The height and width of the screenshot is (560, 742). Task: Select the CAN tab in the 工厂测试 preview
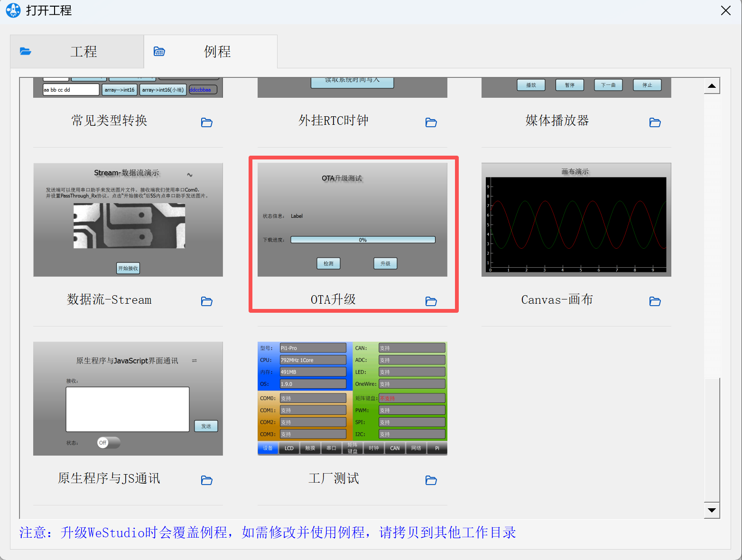[395, 448]
